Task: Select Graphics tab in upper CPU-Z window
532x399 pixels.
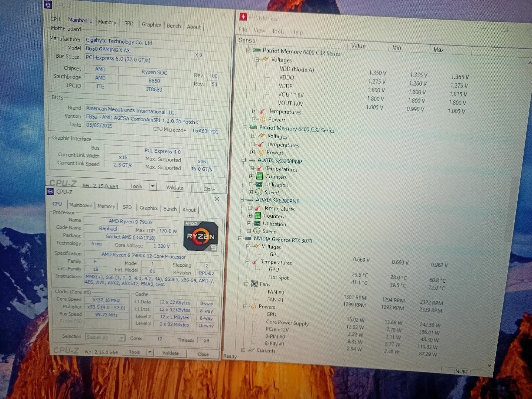Action: (x=151, y=25)
